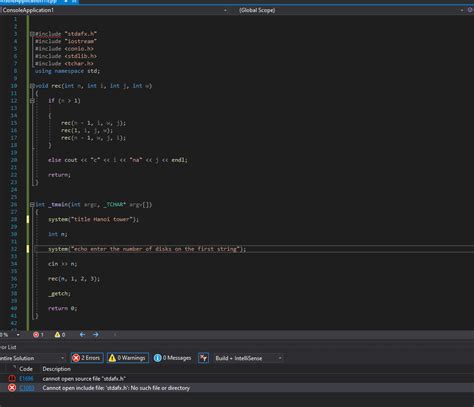This screenshot has width=474, height=407.
Task: Open the Build + IntelliSense dropdown
Action: (248, 358)
